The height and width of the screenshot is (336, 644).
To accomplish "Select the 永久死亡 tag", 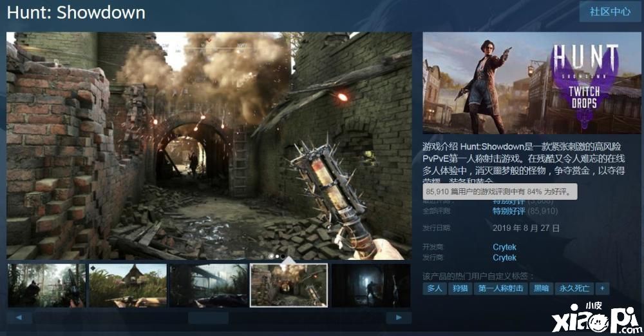I will (574, 289).
